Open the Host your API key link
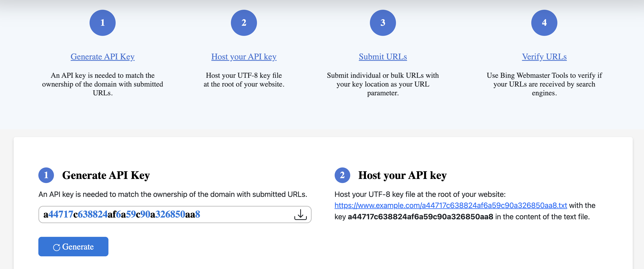This screenshot has height=269, width=644. coord(244,57)
